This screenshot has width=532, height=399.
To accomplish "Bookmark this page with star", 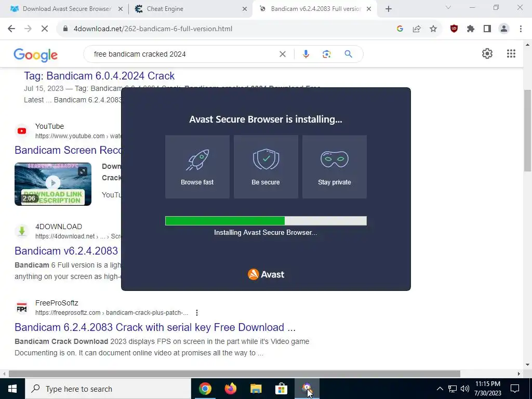I will (x=433, y=29).
